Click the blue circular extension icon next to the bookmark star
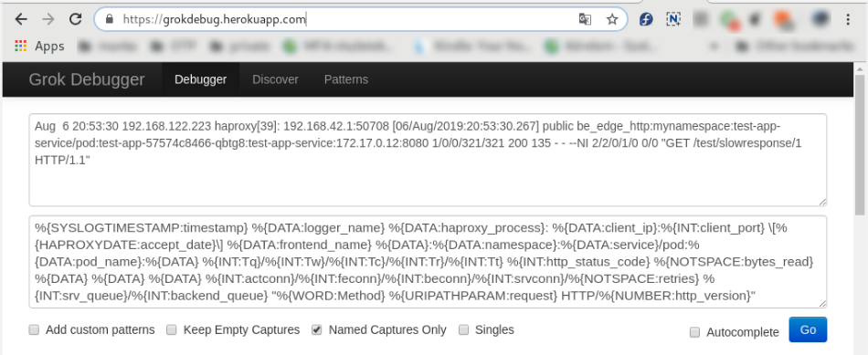868x355 pixels. coord(646,19)
